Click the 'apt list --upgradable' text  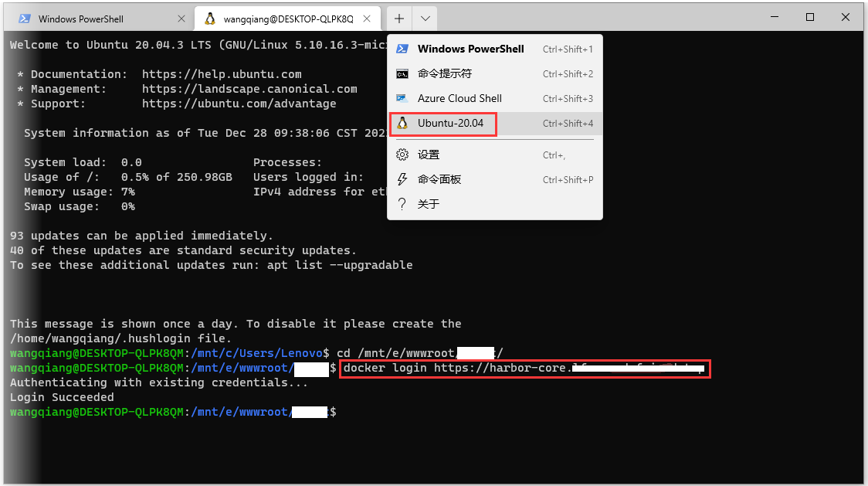coord(339,265)
